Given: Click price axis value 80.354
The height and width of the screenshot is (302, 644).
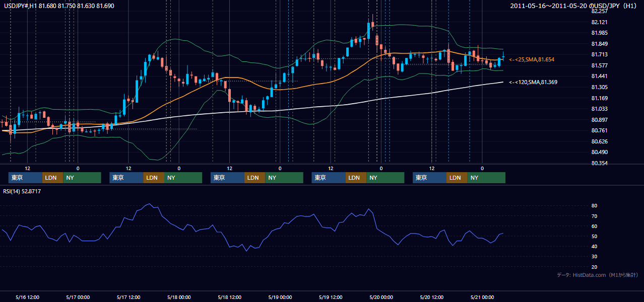Looking at the screenshot, I should tap(599, 163).
